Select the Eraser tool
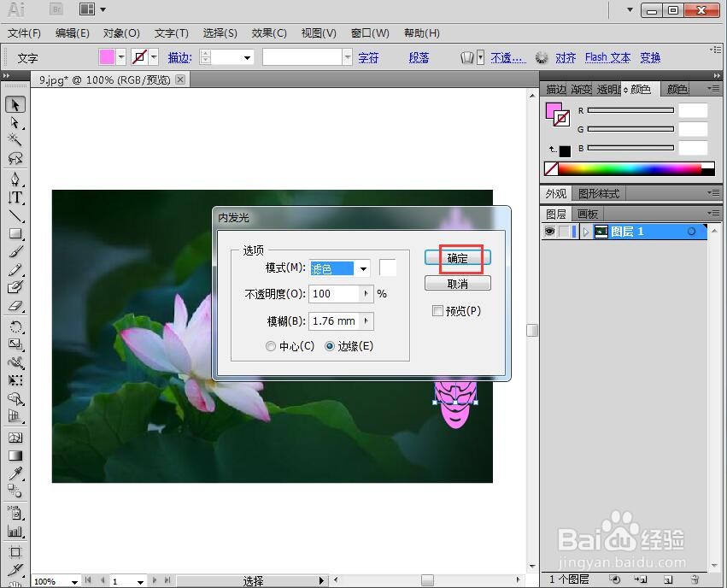 [15, 306]
